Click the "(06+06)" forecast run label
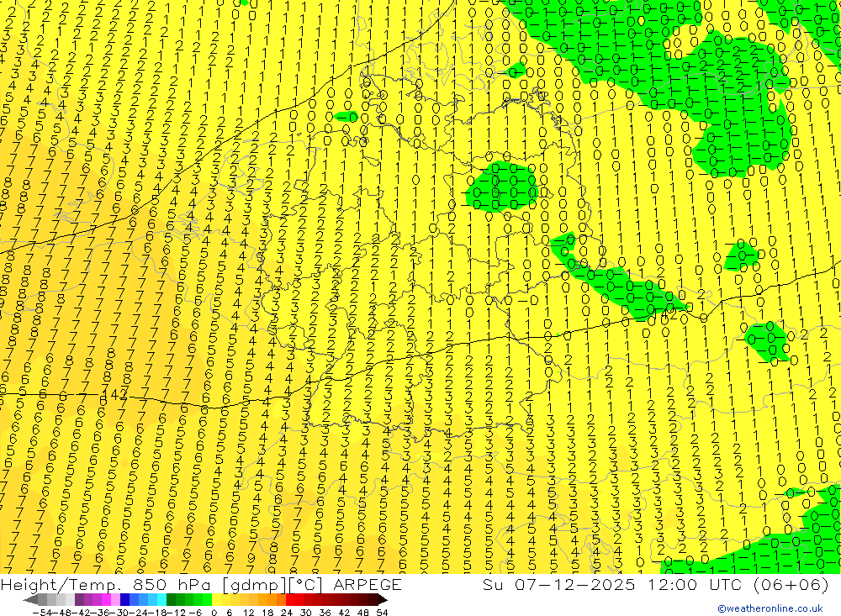The height and width of the screenshot is (616, 841). pyautogui.click(x=791, y=584)
